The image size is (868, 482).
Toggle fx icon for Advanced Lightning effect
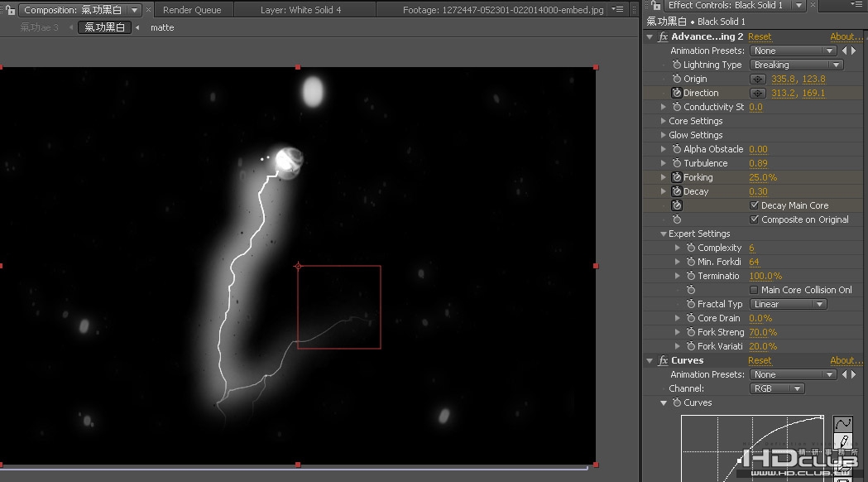coord(663,36)
